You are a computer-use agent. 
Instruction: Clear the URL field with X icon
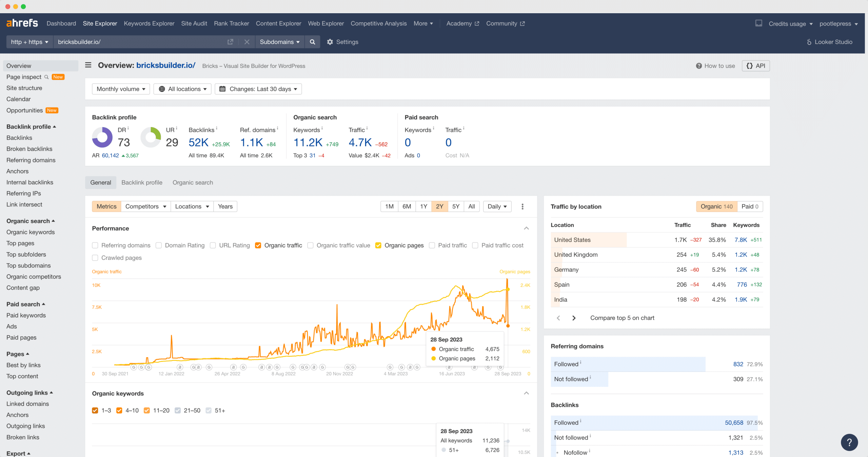(x=247, y=42)
